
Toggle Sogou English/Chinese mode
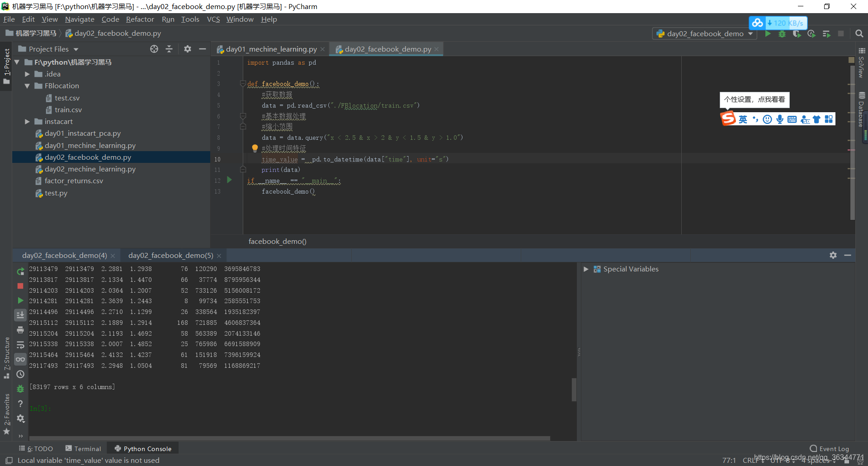click(743, 119)
